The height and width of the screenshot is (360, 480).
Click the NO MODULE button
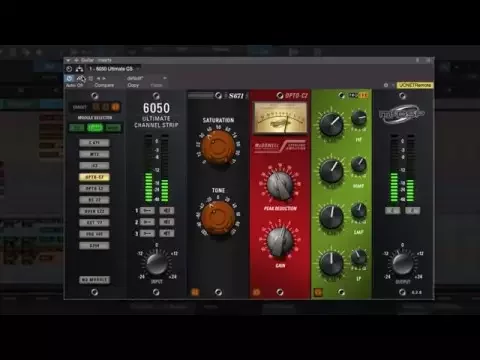coord(94,280)
